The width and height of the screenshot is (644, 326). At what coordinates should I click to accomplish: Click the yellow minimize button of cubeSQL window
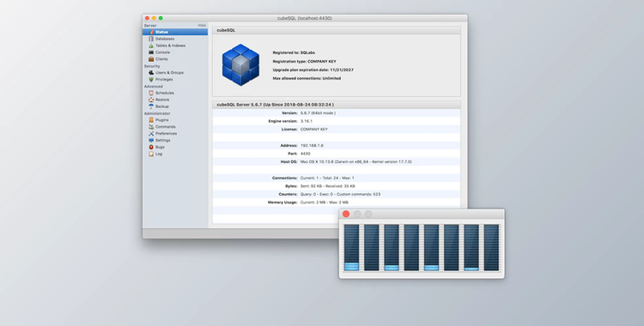[154, 18]
